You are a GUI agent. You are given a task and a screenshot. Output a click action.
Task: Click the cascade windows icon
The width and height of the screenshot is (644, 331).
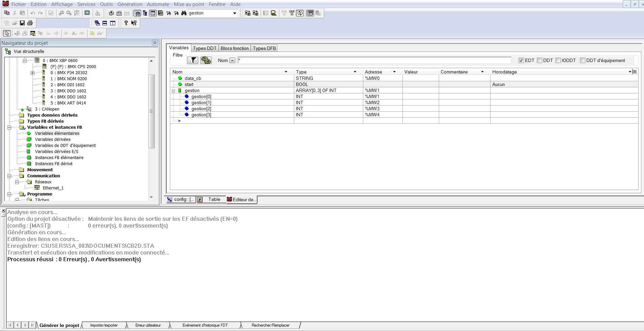click(x=97, y=23)
